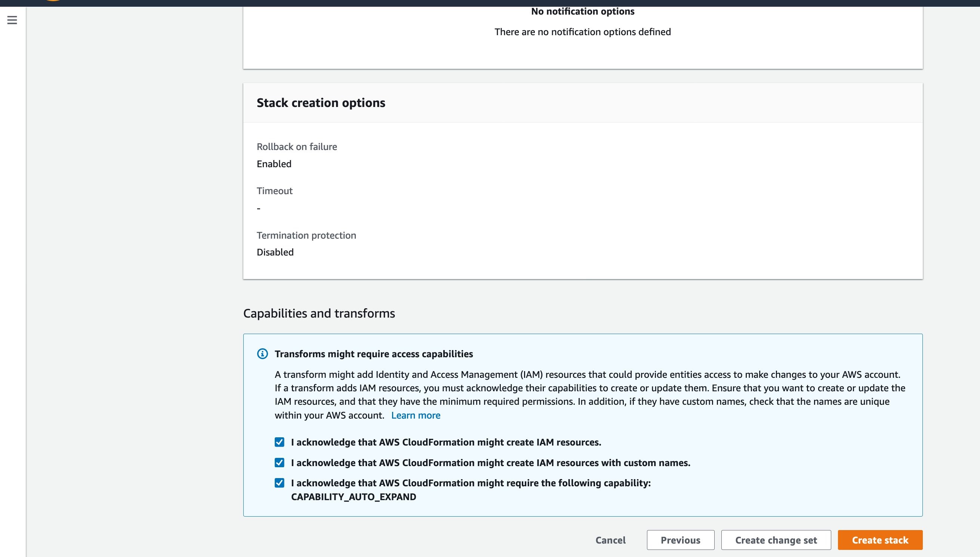Click the orange Create stack button
The width and height of the screenshot is (980, 557).
(880, 540)
